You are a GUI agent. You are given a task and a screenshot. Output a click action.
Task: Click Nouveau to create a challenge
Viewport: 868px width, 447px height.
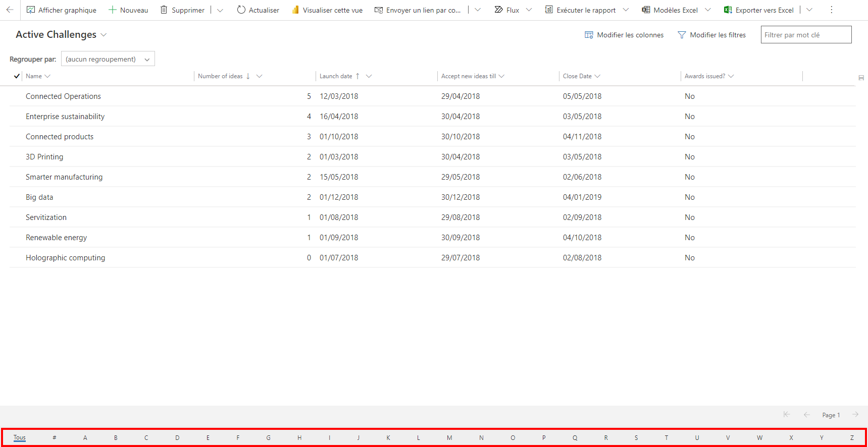click(128, 10)
